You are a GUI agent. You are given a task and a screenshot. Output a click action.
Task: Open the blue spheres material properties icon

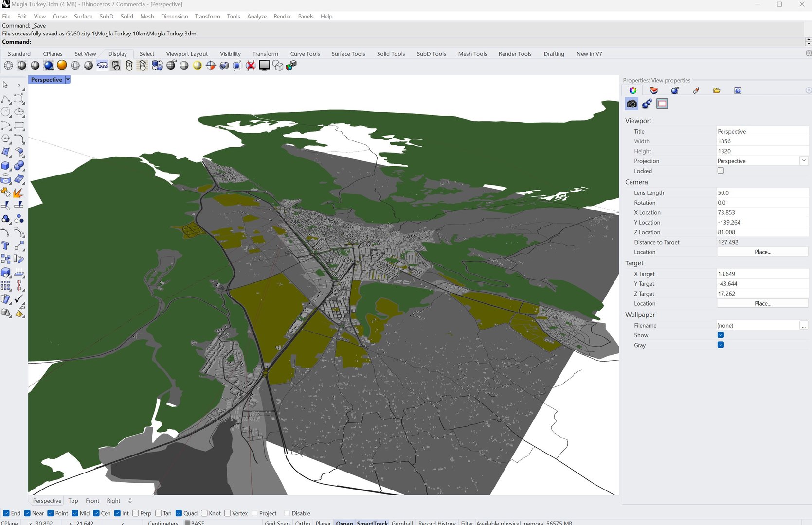pyautogui.click(x=647, y=104)
